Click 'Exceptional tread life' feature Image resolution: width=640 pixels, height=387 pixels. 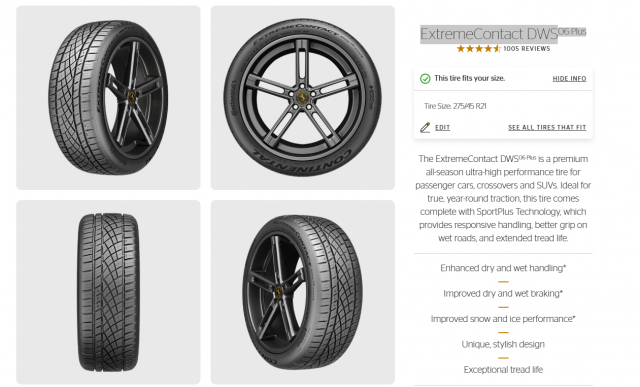(503, 369)
